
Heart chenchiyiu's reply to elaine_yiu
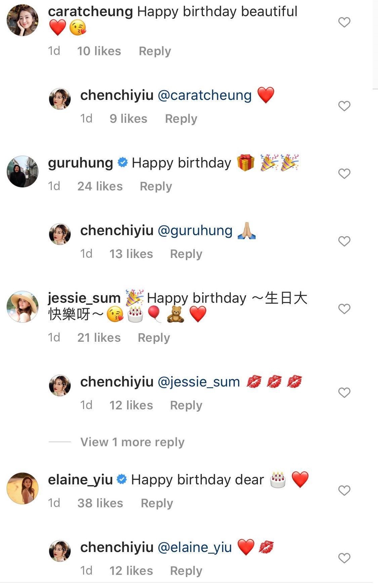point(344,558)
